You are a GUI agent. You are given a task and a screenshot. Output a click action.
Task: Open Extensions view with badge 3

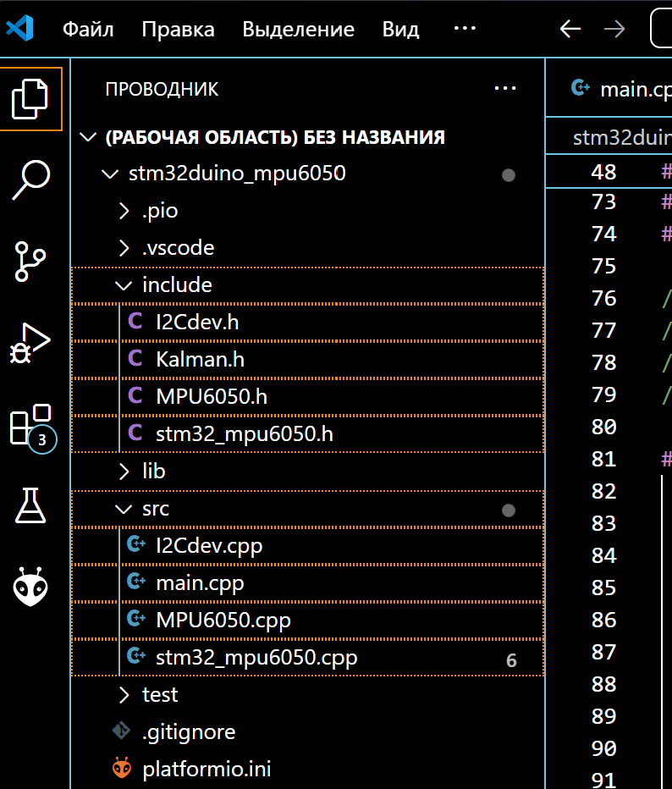[31, 425]
